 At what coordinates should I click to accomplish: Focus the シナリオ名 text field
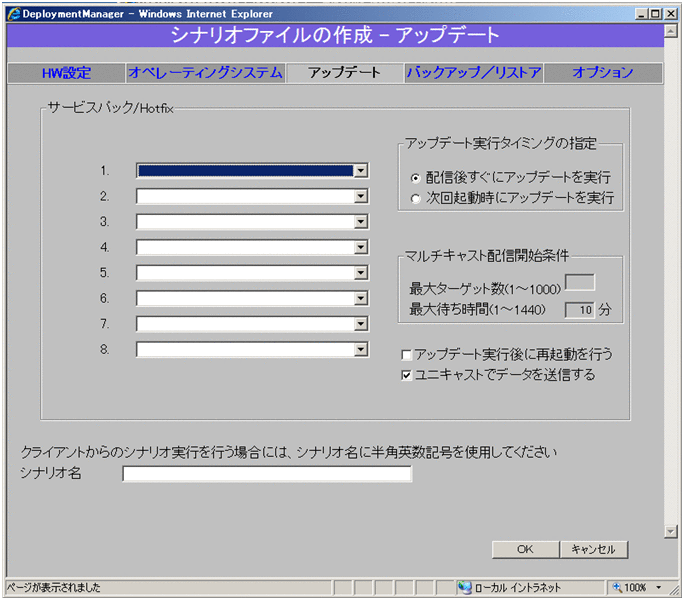coord(267,474)
